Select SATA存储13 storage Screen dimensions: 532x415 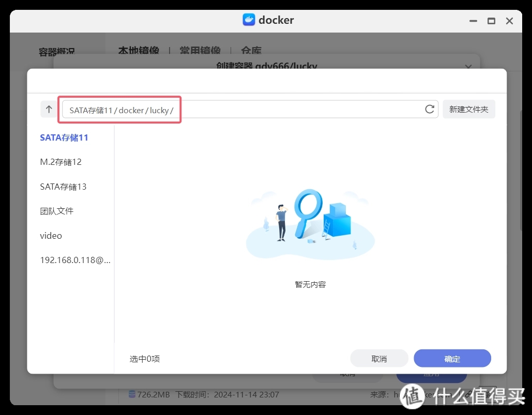coord(63,187)
